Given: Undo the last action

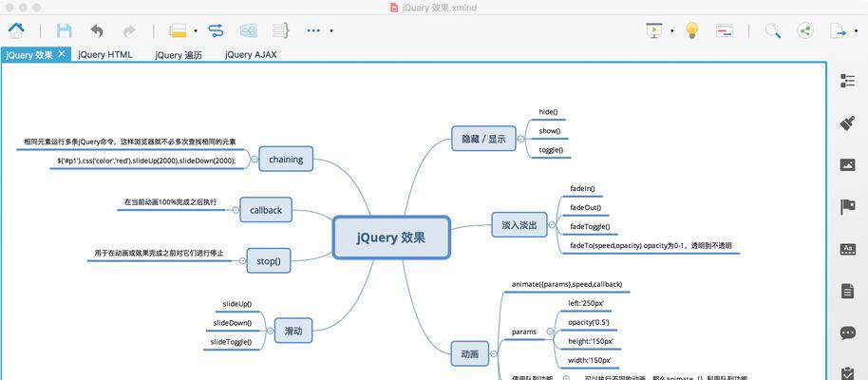Looking at the screenshot, I should [x=97, y=30].
